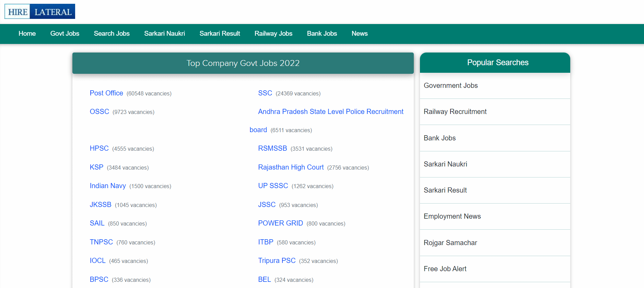View TNPSC vacancies link
The width and height of the screenshot is (644, 288).
pos(101,242)
